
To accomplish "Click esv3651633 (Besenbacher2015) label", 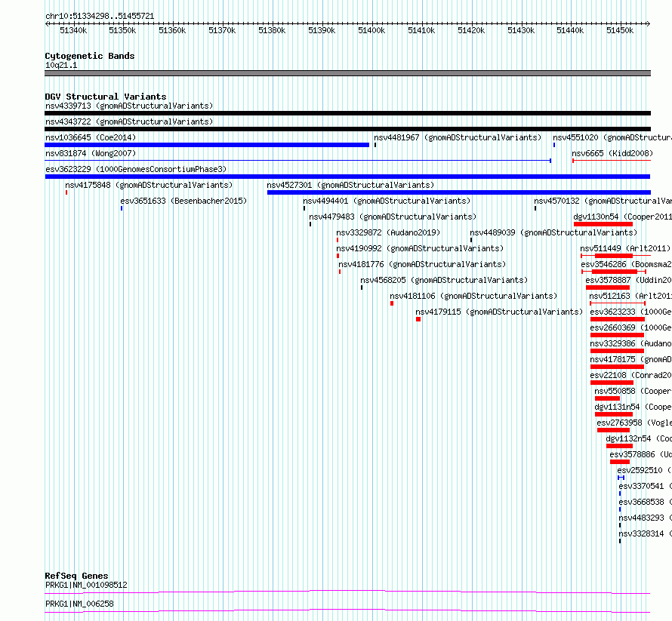I will click(183, 201).
